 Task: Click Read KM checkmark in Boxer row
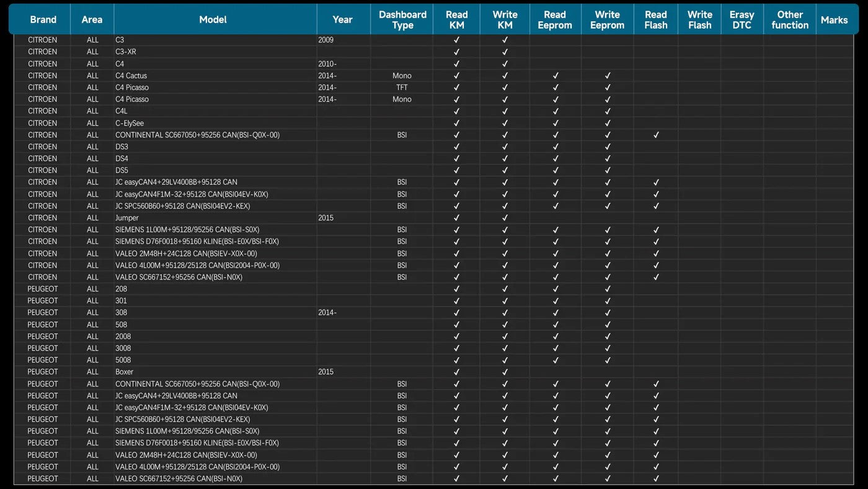(x=457, y=372)
